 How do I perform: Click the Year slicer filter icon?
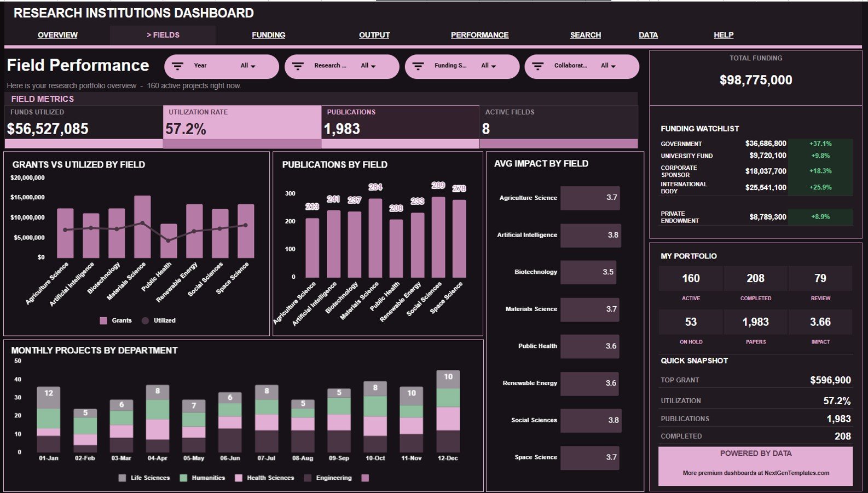177,66
